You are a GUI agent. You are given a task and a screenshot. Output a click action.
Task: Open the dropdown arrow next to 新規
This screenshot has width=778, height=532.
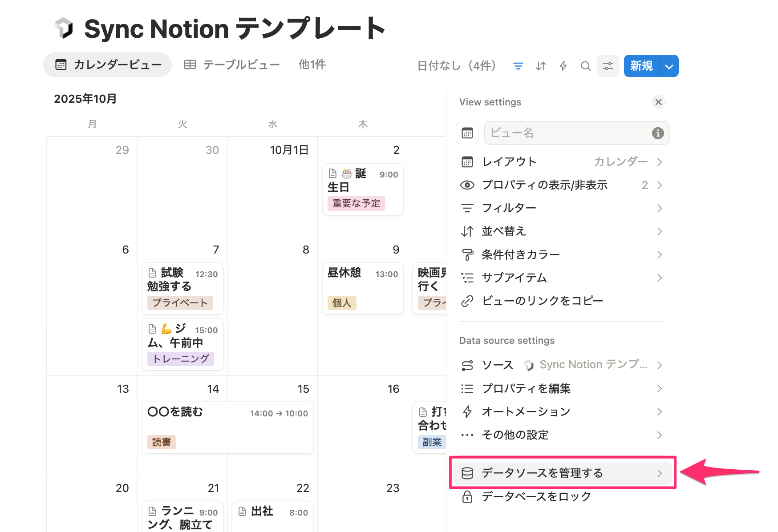[x=669, y=66]
